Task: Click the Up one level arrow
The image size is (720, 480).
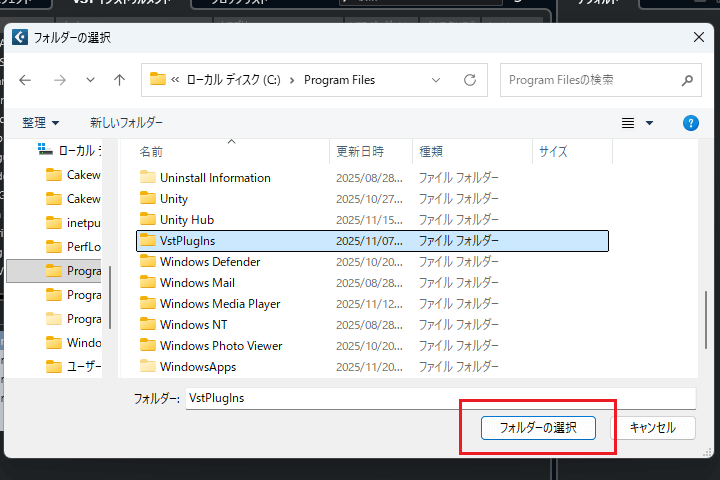Action: (120, 80)
